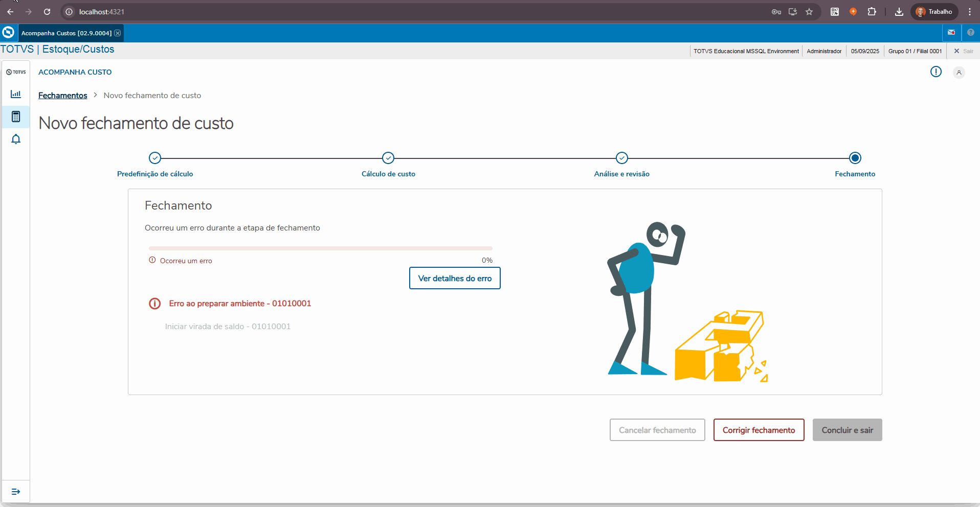Click the TOTVS logo in sidebar

(x=16, y=72)
